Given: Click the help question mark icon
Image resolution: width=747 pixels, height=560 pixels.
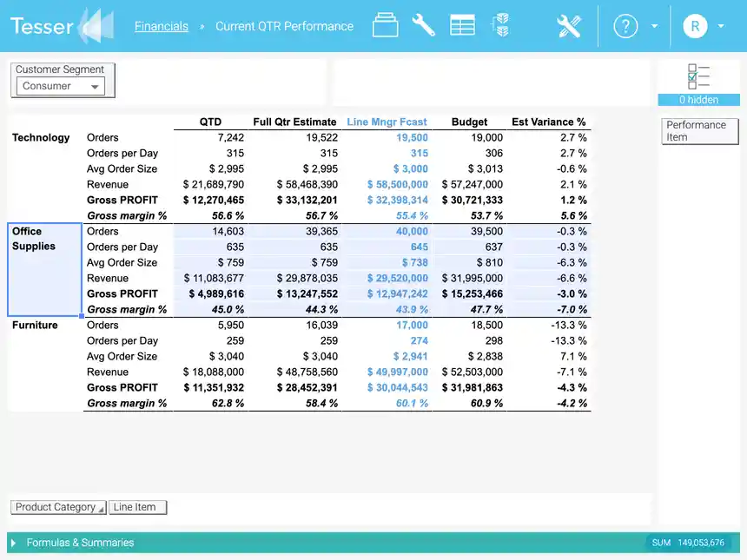Looking at the screenshot, I should [625, 26].
